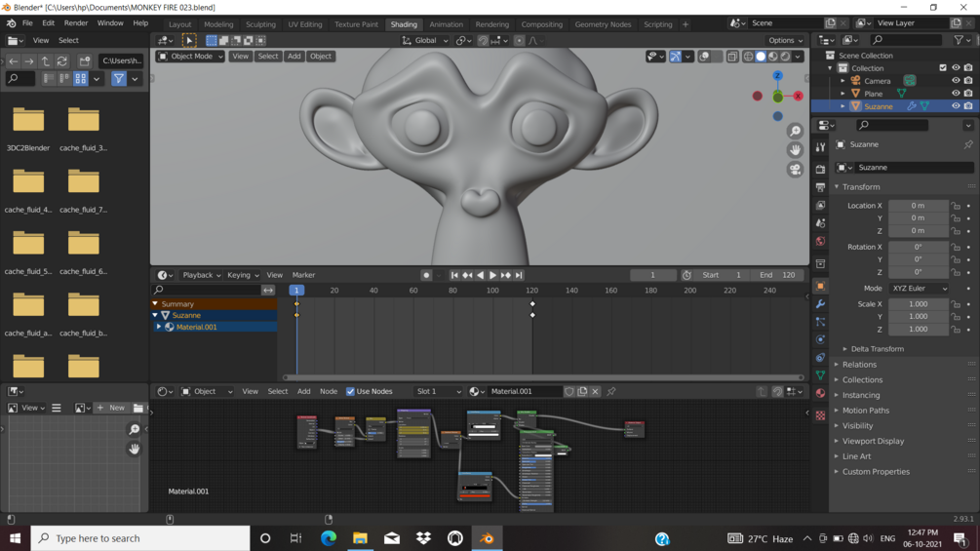Expand Material.001 channel in timeline
The image size is (980, 551).
(x=159, y=328)
